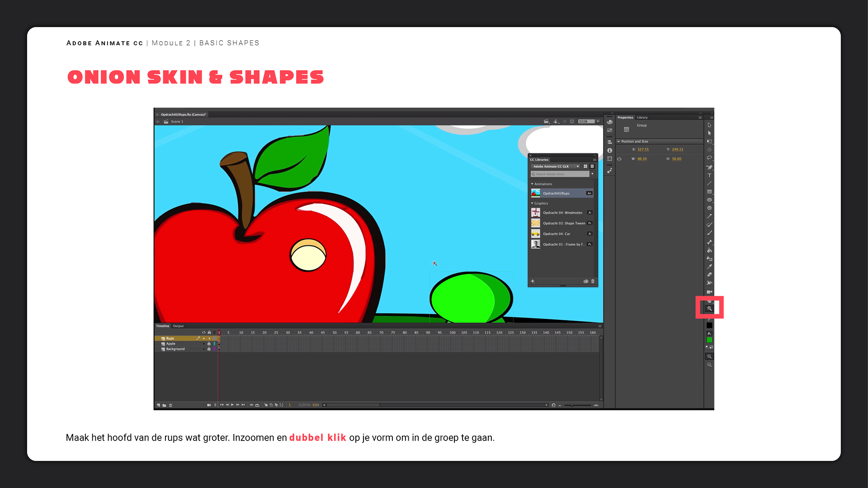Select the Bone tool
This screenshot has height=488, width=868.
(x=709, y=242)
